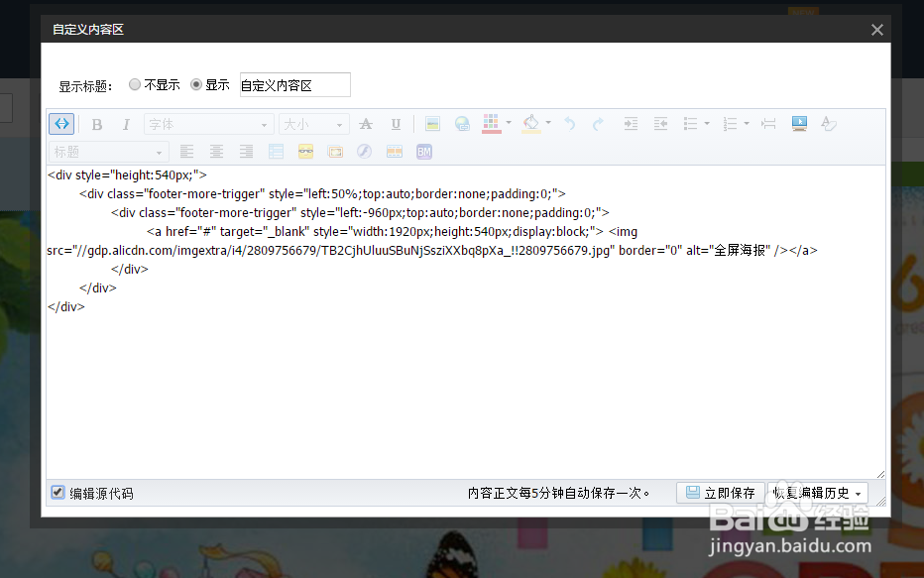Click the 内容正文每5分钟自动保存一次 status text
Image resolution: width=924 pixels, height=578 pixels.
(x=558, y=493)
